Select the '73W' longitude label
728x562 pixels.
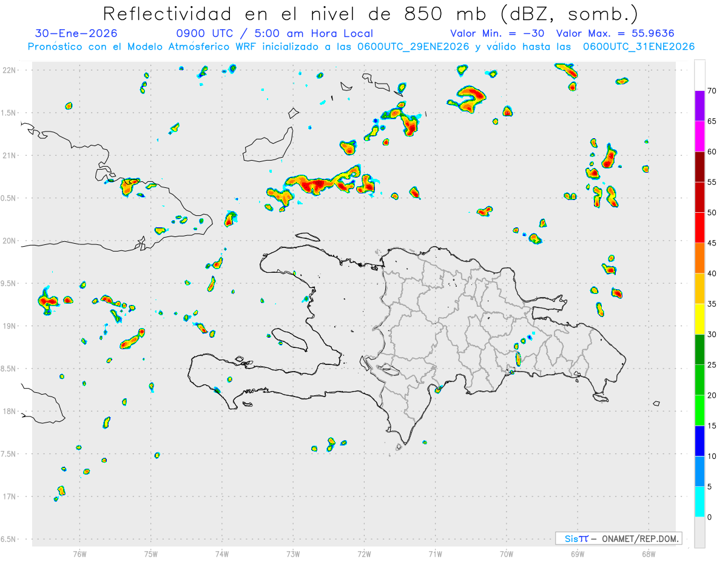coord(293,554)
